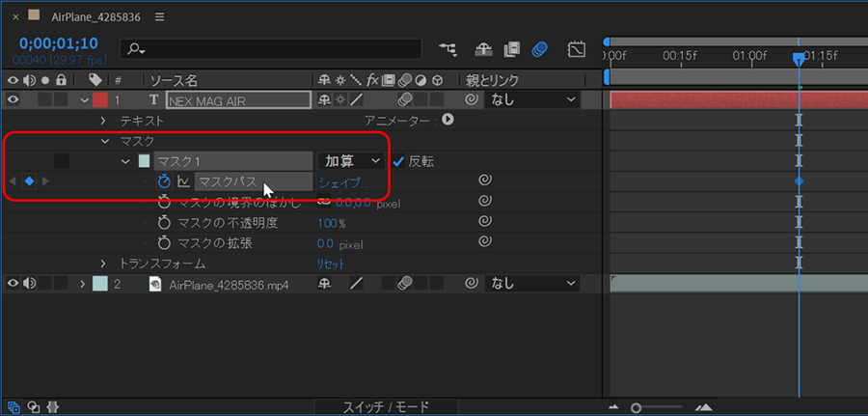Click the Shy switch on NEX MAG AIR layer
This screenshot has height=416, width=868.
(323, 99)
